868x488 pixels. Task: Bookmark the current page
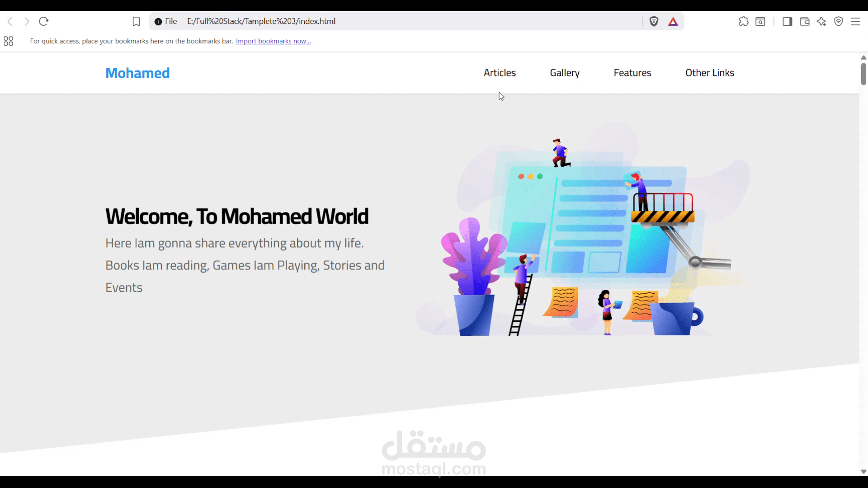pos(136,21)
